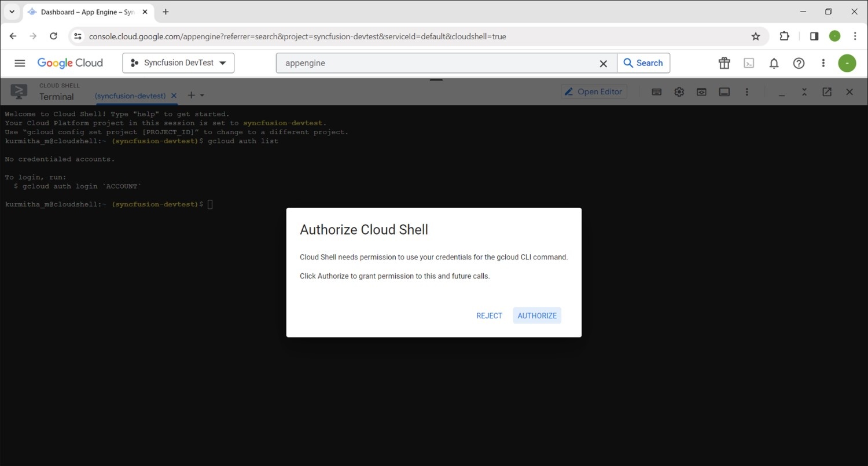Click the Search button

[643, 63]
